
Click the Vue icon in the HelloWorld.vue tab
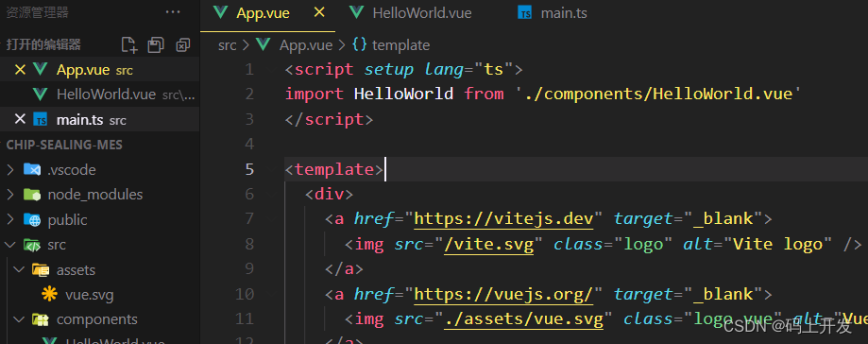click(x=357, y=12)
